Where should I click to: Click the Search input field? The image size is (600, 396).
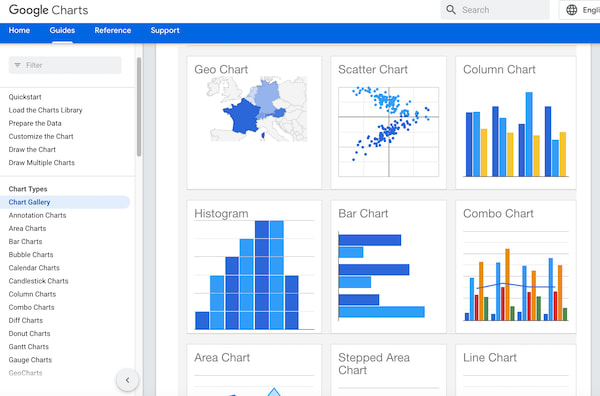(495, 10)
